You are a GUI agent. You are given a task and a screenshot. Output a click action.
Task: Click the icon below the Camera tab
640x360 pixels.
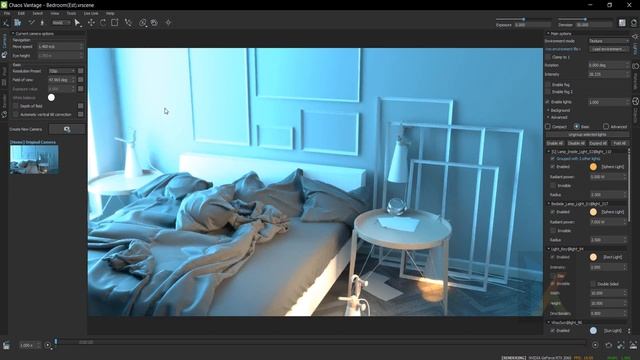4,55
